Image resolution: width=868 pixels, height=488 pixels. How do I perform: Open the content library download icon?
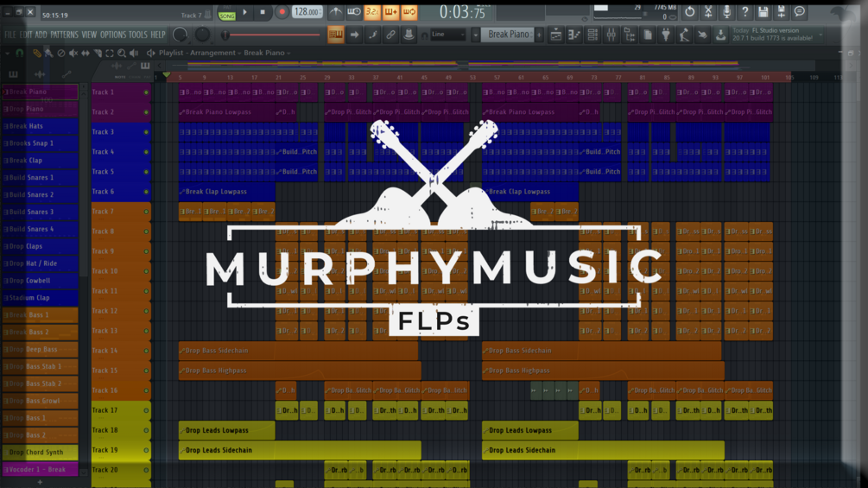(x=720, y=35)
